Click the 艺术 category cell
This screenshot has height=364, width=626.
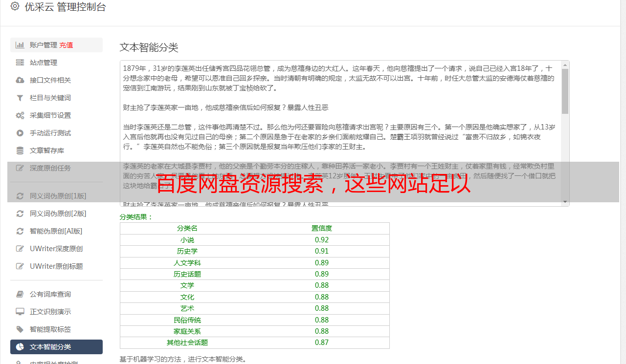coord(187,308)
